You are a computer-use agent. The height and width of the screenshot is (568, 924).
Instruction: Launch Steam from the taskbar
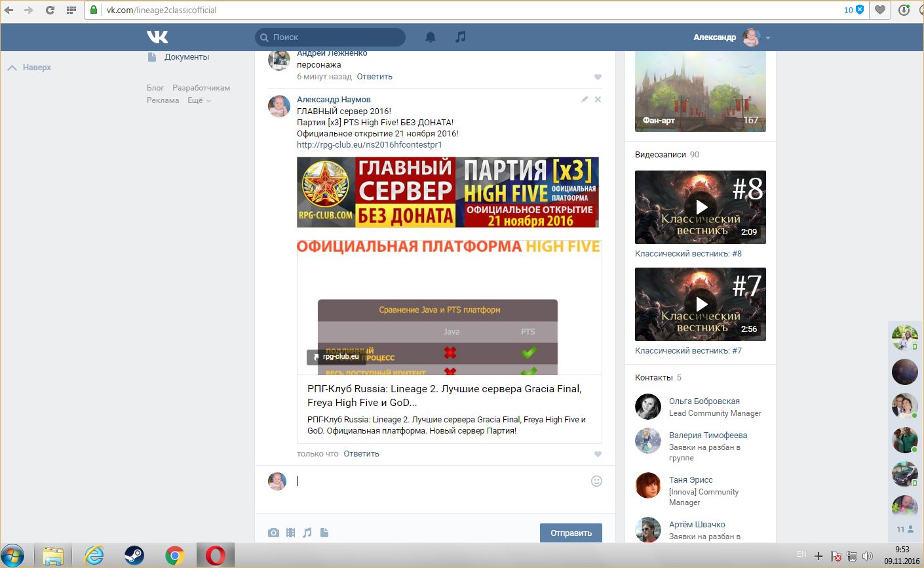pyautogui.click(x=134, y=556)
